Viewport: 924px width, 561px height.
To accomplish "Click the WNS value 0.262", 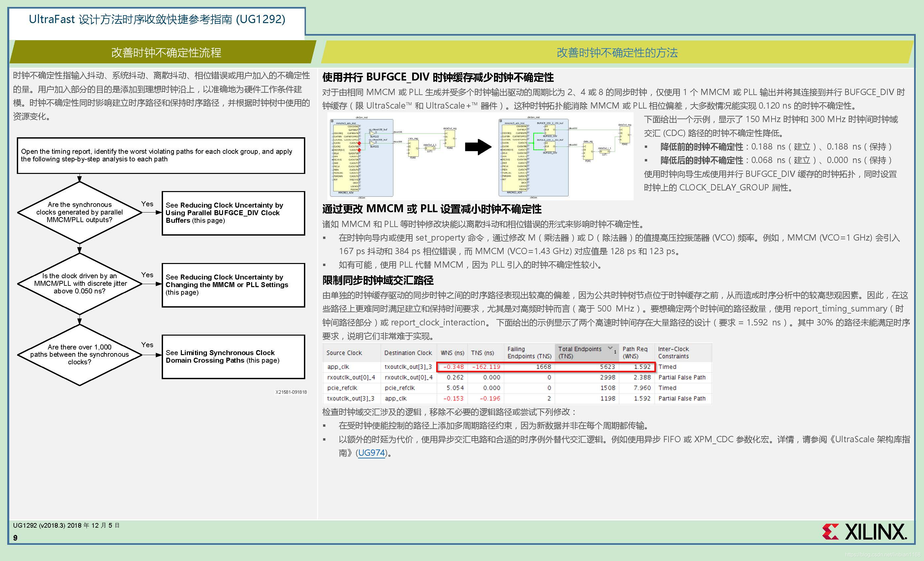I will pos(455,377).
